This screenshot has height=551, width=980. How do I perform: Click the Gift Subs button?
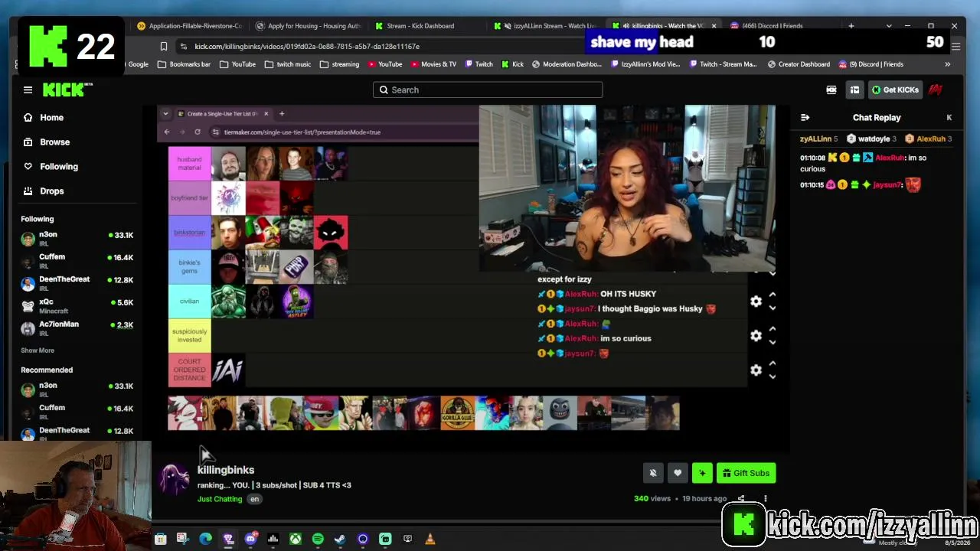(746, 473)
